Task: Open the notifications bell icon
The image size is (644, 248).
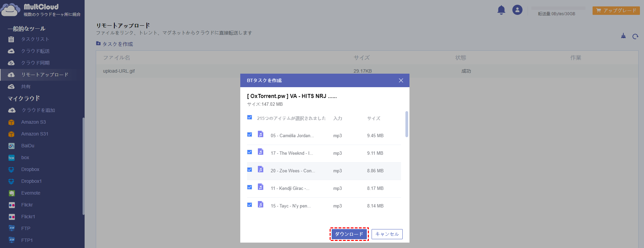Action: [x=501, y=10]
